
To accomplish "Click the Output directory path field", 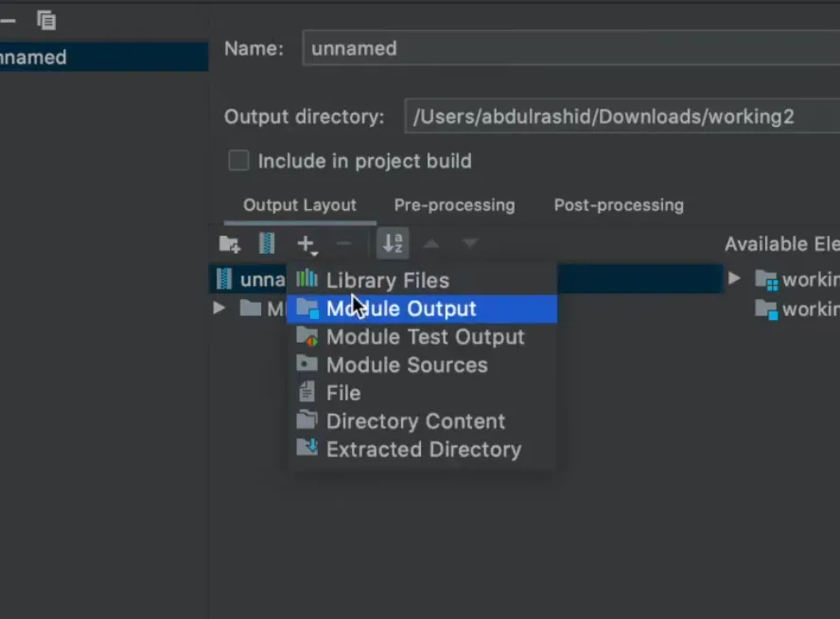I will [622, 116].
